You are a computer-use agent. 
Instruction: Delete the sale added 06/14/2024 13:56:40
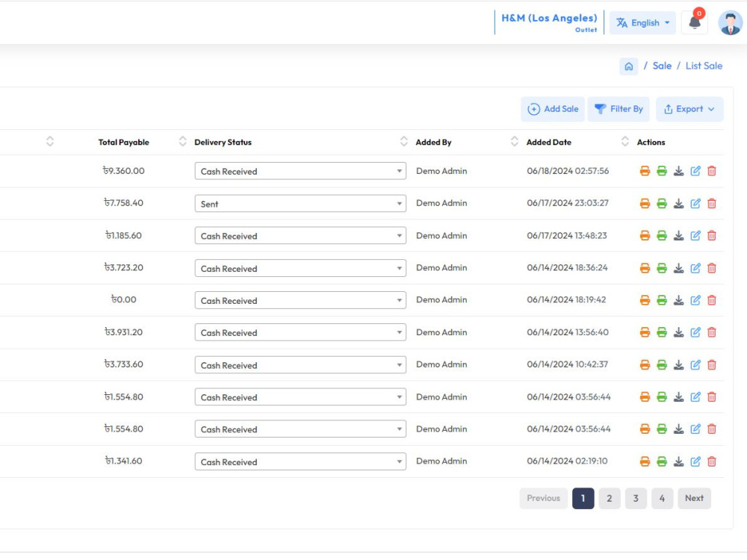coord(712,332)
